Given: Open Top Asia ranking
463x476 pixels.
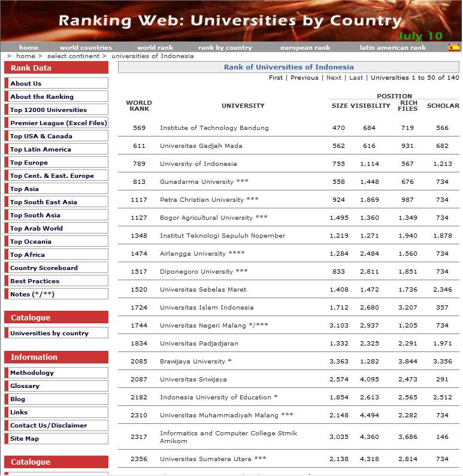Looking at the screenshot, I should pos(56,189).
